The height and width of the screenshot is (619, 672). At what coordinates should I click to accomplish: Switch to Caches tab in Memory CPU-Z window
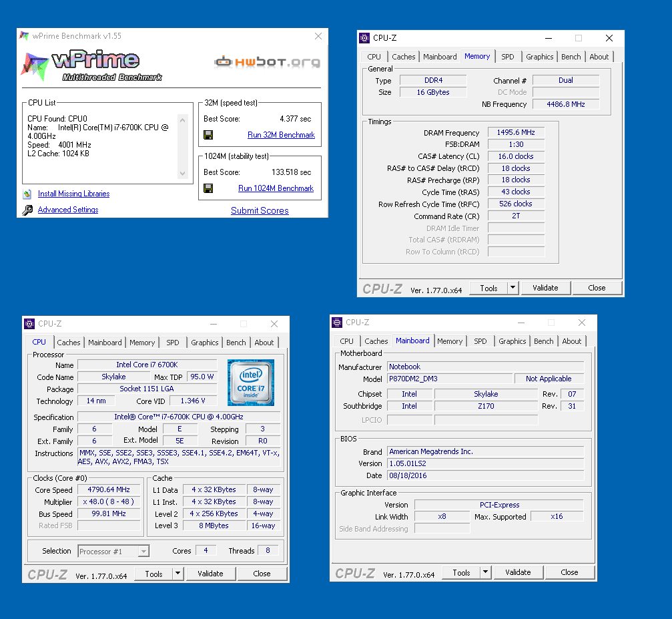[404, 57]
